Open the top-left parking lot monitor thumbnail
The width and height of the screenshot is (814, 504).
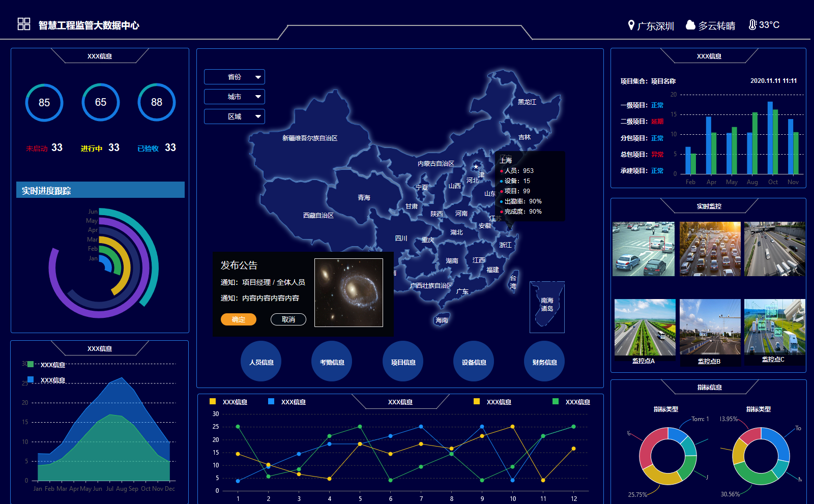644,249
